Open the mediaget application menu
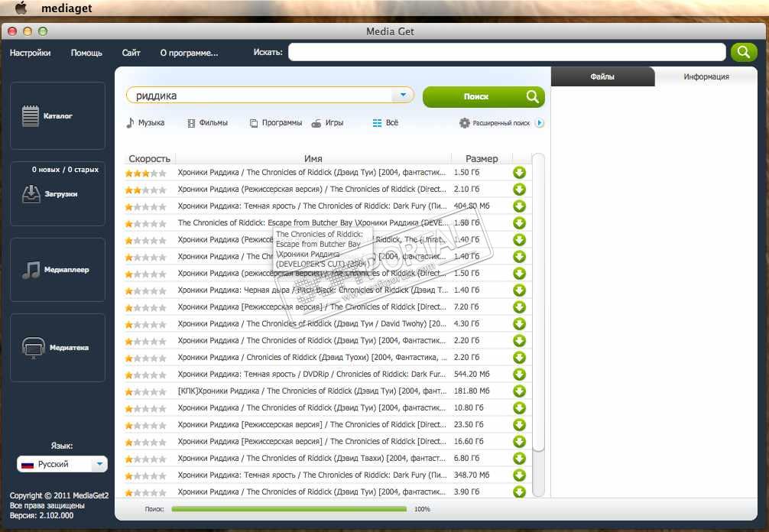769x532 pixels. point(67,8)
